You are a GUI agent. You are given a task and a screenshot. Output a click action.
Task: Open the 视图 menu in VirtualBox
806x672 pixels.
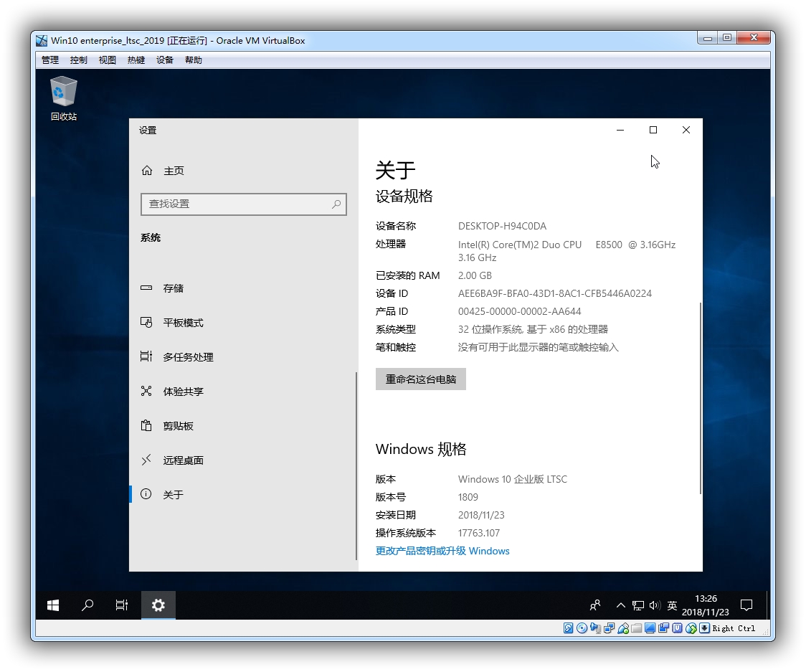pos(108,60)
